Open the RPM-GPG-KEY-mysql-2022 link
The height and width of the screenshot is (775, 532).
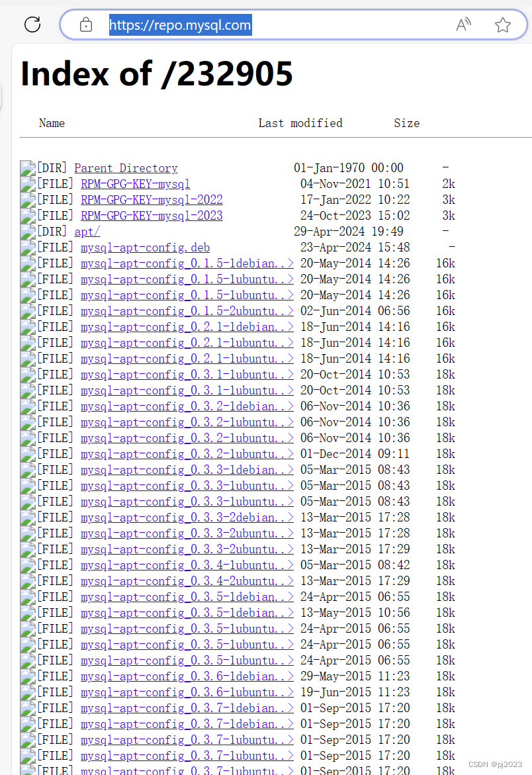tap(152, 200)
